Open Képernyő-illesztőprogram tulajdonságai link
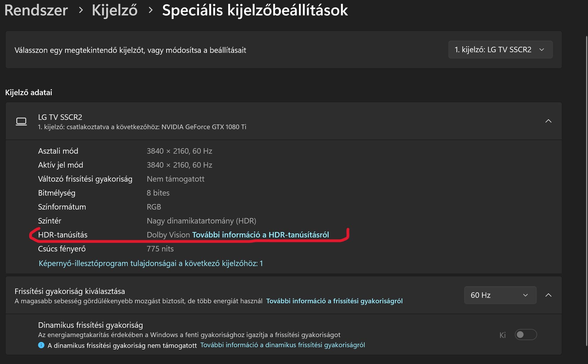Image resolution: width=588 pixels, height=364 pixels. tap(151, 263)
